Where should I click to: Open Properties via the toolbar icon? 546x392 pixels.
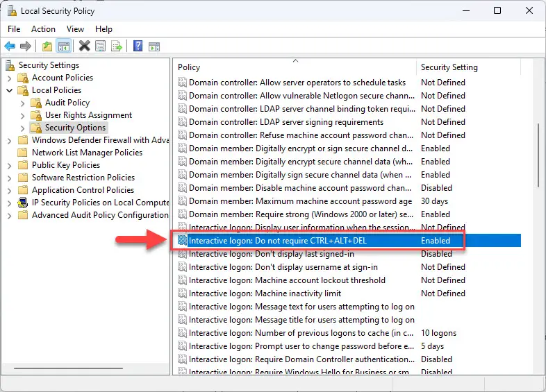point(101,46)
